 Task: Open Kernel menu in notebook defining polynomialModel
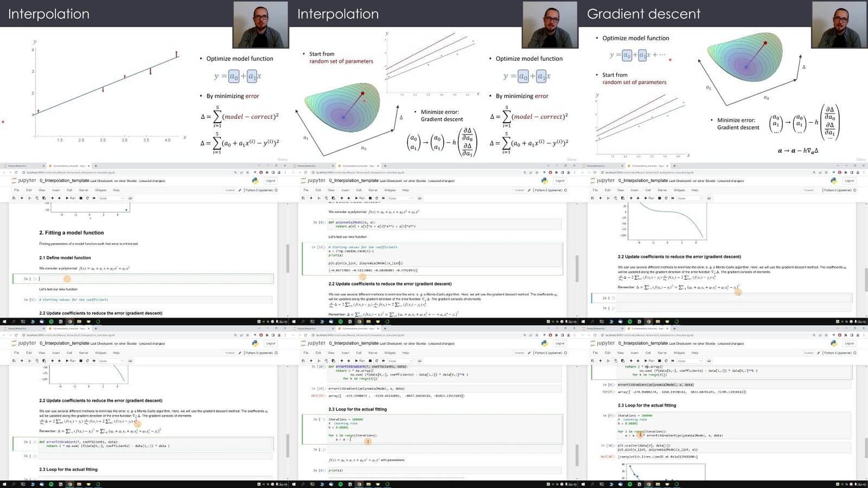coord(373,190)
